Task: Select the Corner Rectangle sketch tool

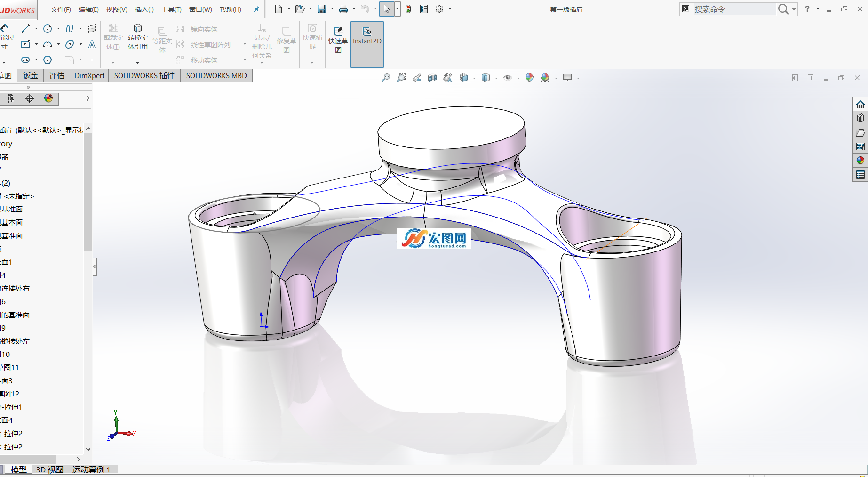Action: coord(25,44)
